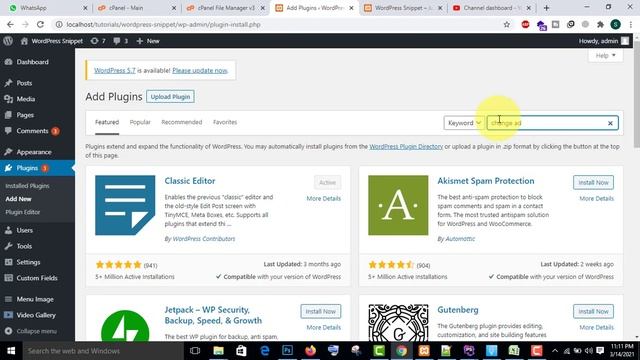Switch to the Recommended tab
The image size is (640, 360).
(182, 122)
